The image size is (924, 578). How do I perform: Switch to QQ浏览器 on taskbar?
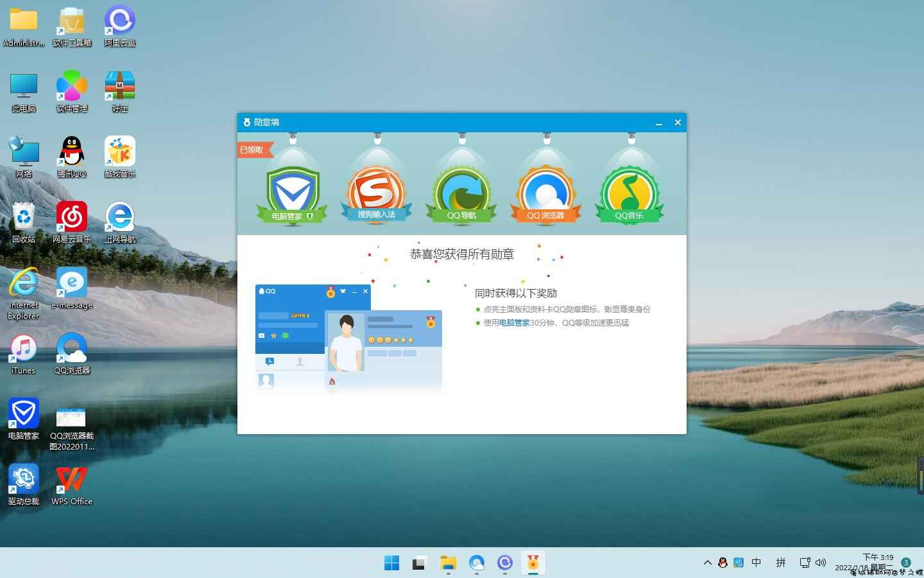tap(476, 563)
